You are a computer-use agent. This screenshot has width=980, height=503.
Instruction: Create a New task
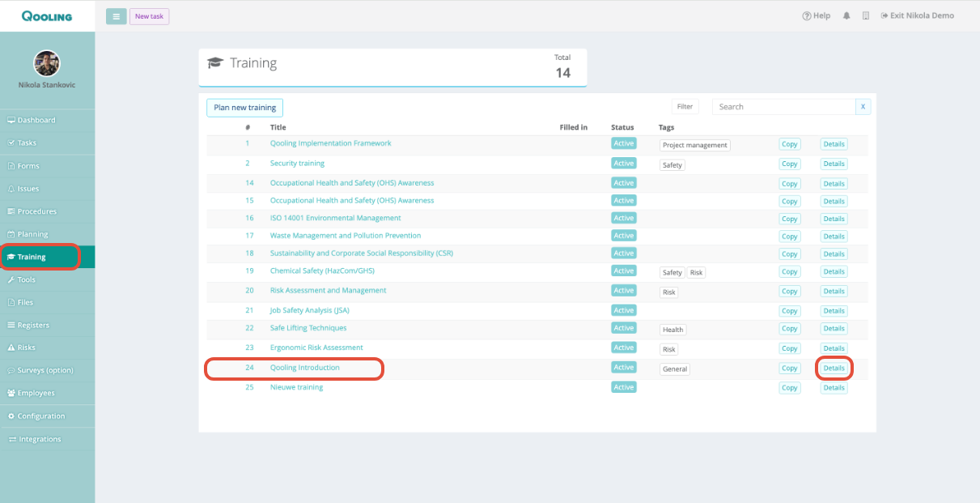tap(149, 16)
